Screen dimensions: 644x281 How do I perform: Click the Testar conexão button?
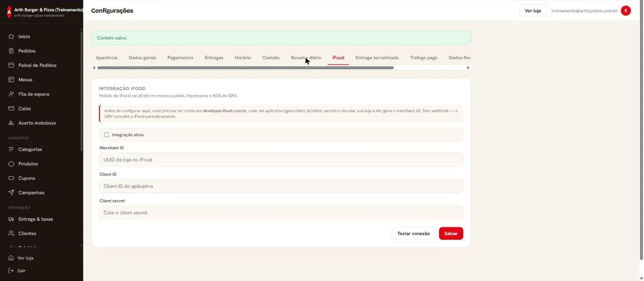coord(414,233)
